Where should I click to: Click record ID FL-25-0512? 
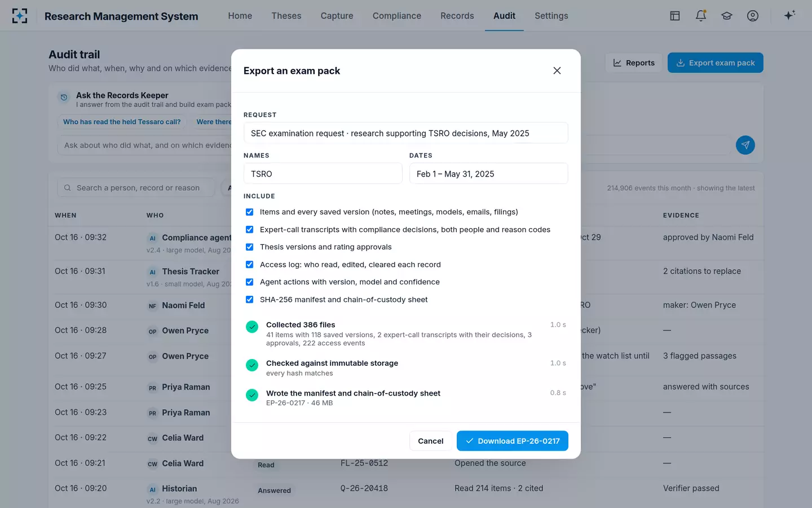[x=364, y=463]
